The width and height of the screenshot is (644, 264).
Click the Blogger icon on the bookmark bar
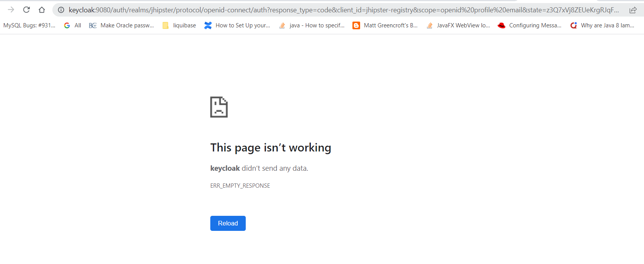pyautogui.click(x=356, y=25)
